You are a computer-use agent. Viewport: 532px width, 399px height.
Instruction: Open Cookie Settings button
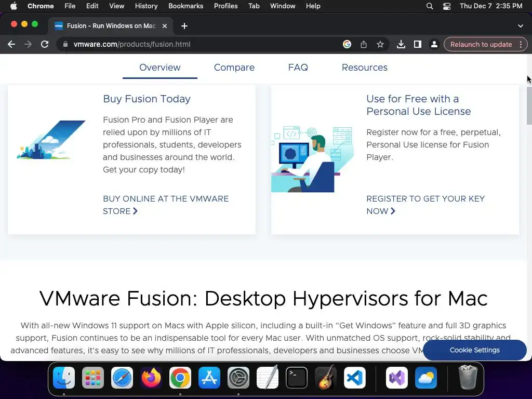[474, 350]
